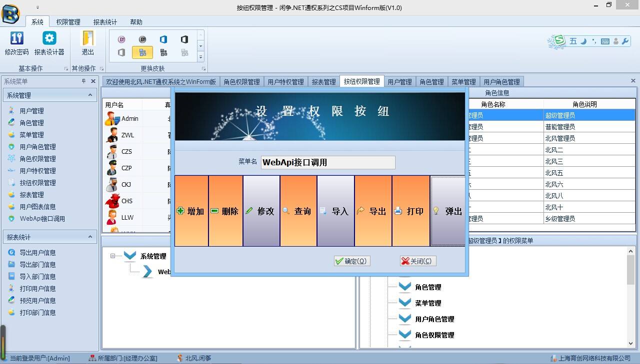Open 报表管理 in the left system menu
The height and width of the screenshot is (364, 640).
tap(31, 195)
